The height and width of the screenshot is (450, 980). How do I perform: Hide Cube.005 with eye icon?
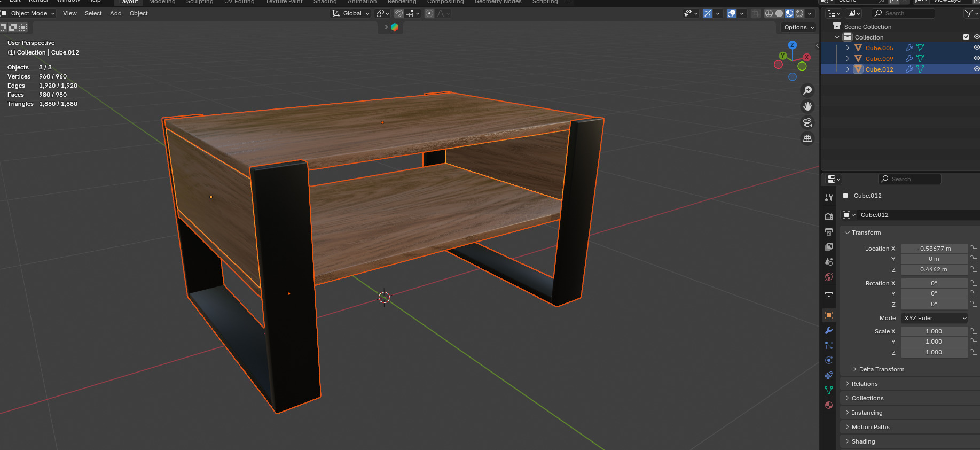pos(976,48)
